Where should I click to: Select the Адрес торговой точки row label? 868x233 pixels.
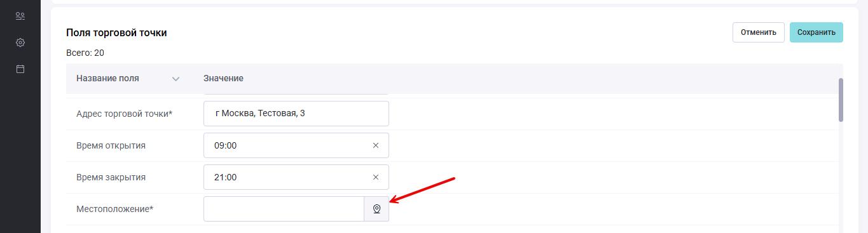124,114
